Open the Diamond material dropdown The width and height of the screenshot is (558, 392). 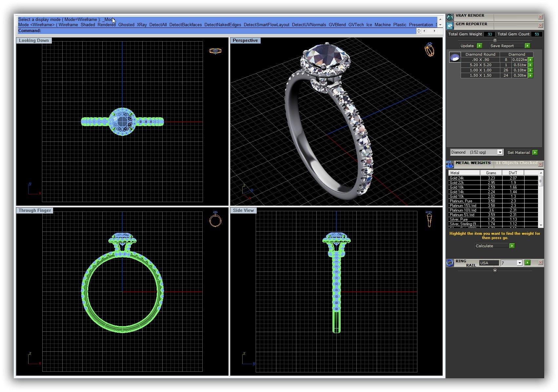[500, 152]
